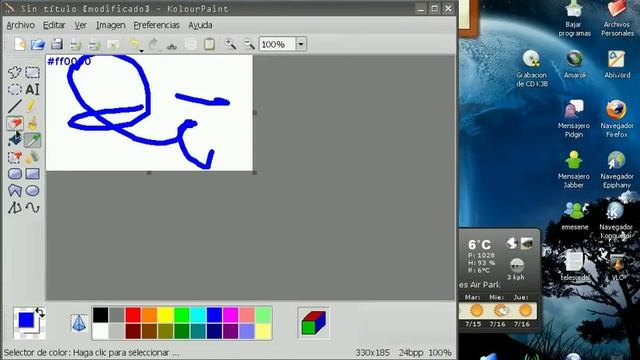Select the Color Eraser tool
The image size is (640, 360).
pyautogui.click(x=15, y=157)
